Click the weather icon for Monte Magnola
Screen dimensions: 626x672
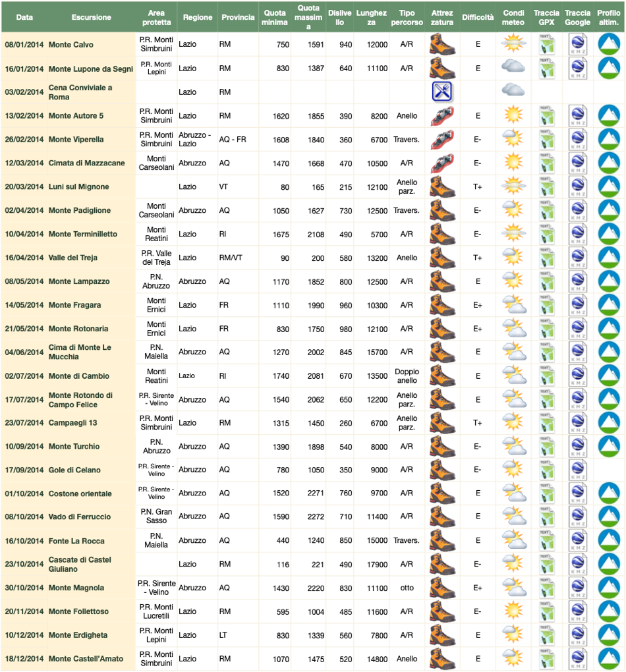pyautogui.click(x=514, y=588)
